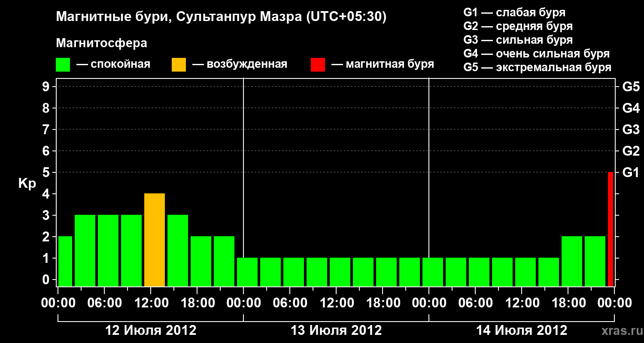Click the orange 'возбужденная' legend swatch
Screen dimensions: 644x343
(x=179, y=65)
